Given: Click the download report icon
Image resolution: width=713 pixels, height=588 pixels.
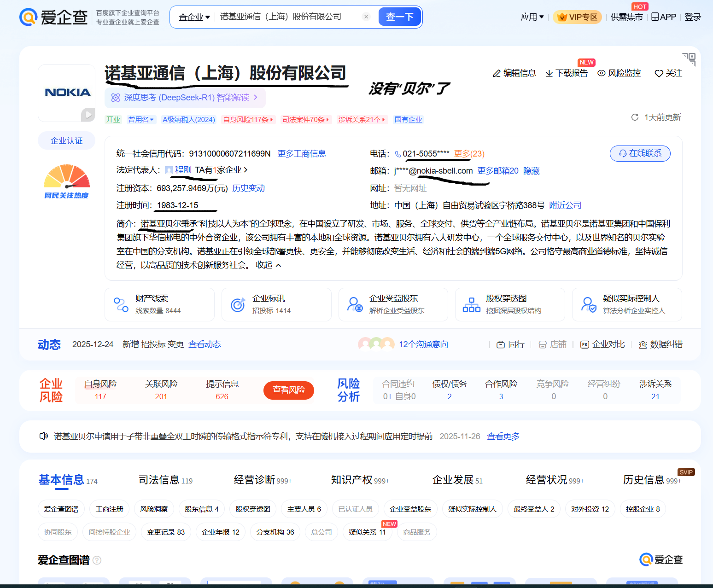Looking at the screenshot, I should (549, 74).
